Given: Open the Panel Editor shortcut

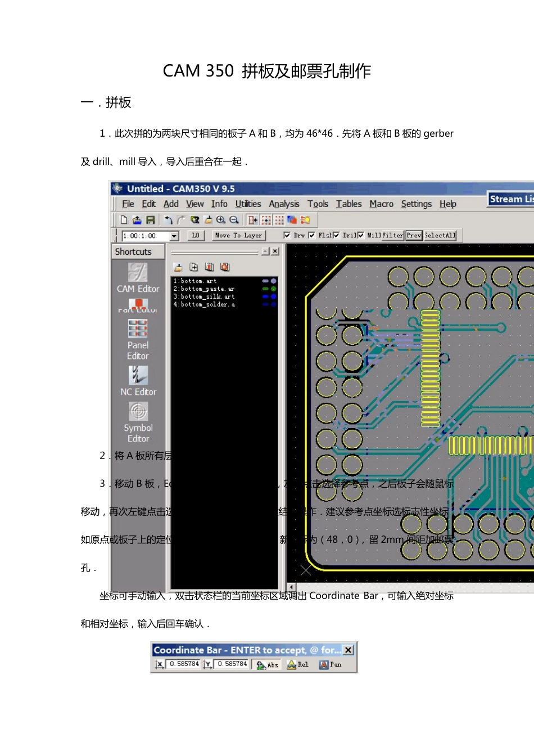Looking at the screenshot, I should (x=138, y=340).
